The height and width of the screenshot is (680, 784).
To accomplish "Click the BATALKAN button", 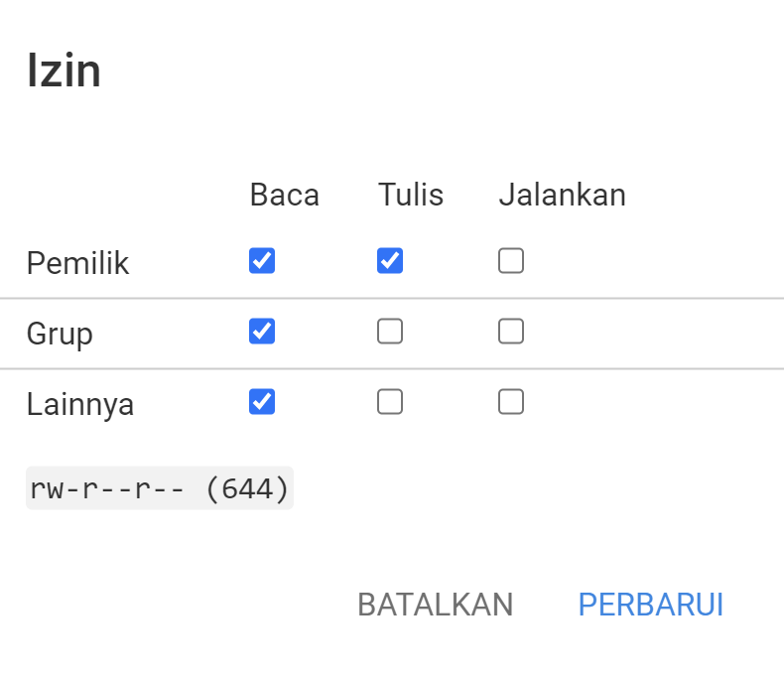I will click(x=435, y=605).
